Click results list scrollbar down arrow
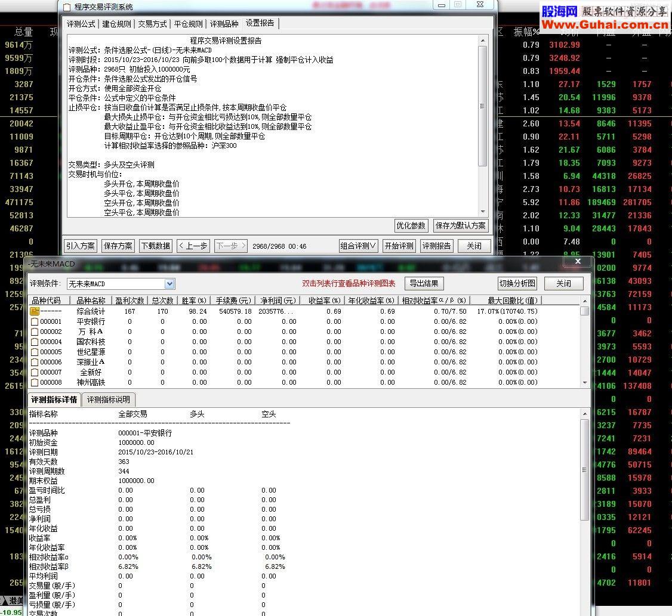Screen dimensions: 672x616 (585, 382)
